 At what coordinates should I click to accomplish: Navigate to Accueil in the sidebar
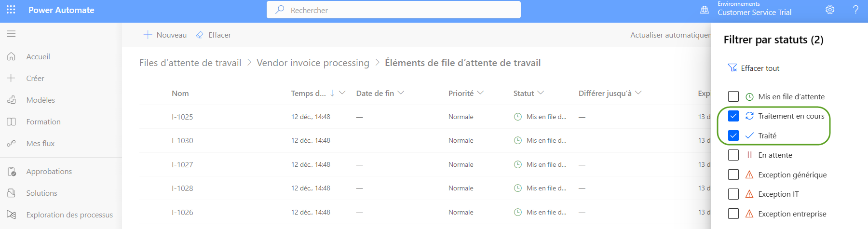click(x=38, y=56)
